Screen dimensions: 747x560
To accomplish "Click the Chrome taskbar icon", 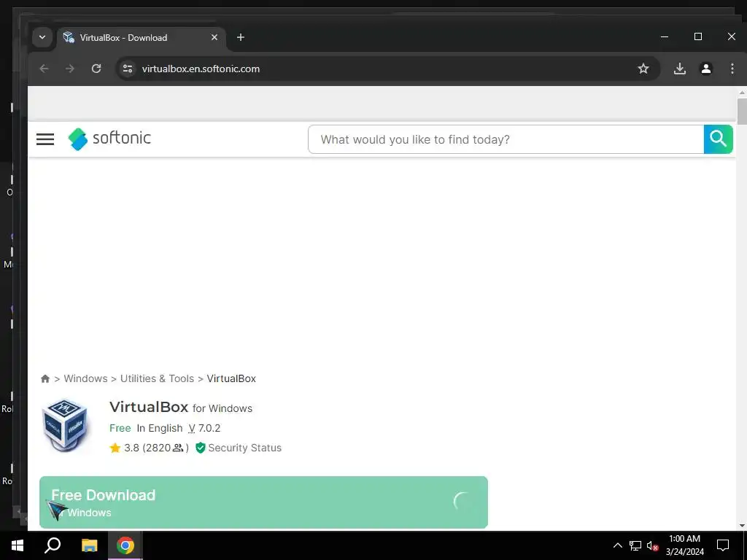I will 125,545.
